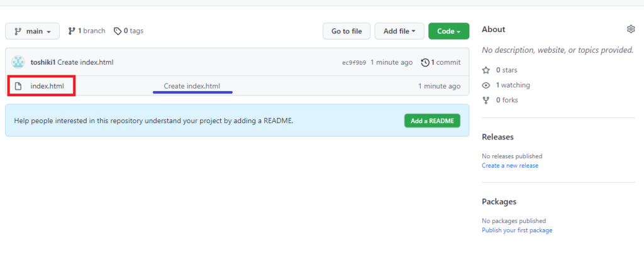Screen dimensions: 644x253
Task: Expand the green Code dropdown
Action: click(448, 31)
